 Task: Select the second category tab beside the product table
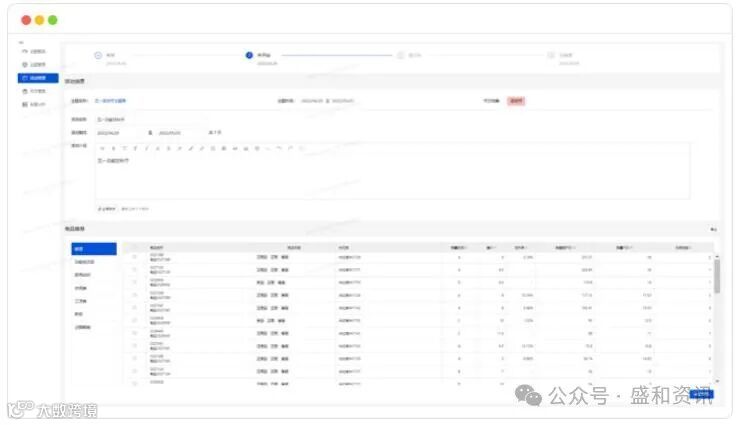[x=94, y=262]
